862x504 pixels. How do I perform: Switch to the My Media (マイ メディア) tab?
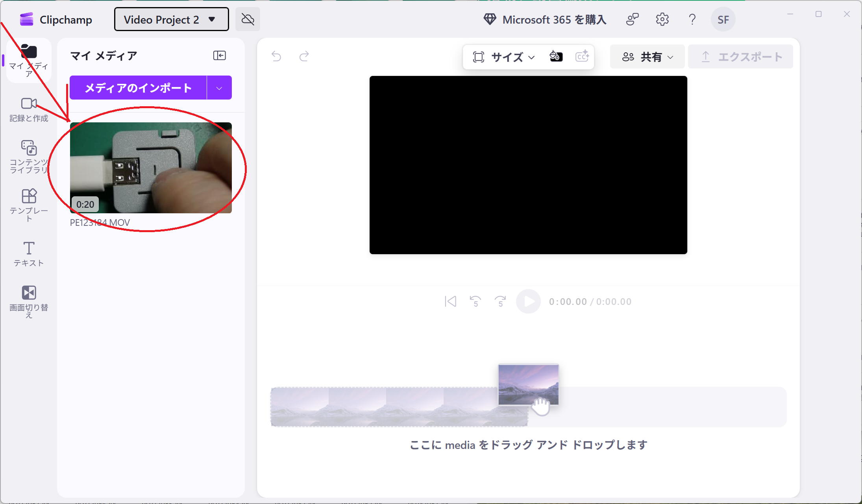coord(29,60)
